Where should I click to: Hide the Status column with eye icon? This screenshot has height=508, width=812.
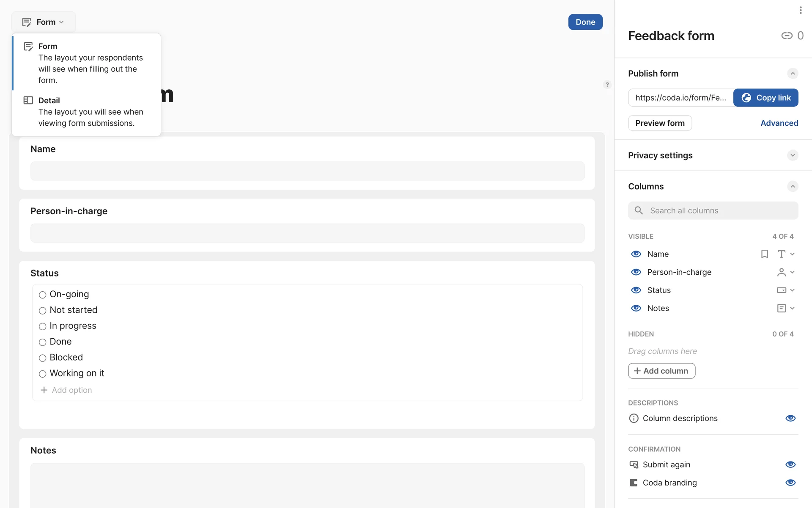pyautogui.click(x=636, y=290)
